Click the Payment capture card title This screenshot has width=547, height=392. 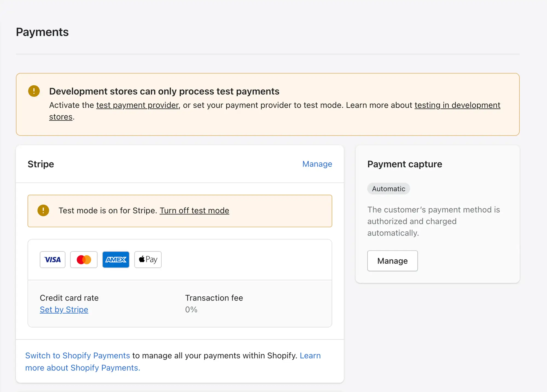(405, 164)
